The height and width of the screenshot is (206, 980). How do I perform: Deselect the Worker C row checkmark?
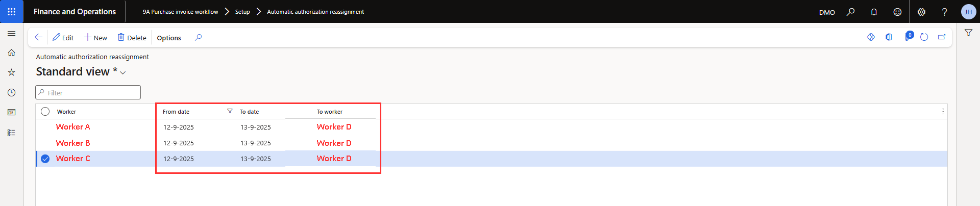(45, 159)
